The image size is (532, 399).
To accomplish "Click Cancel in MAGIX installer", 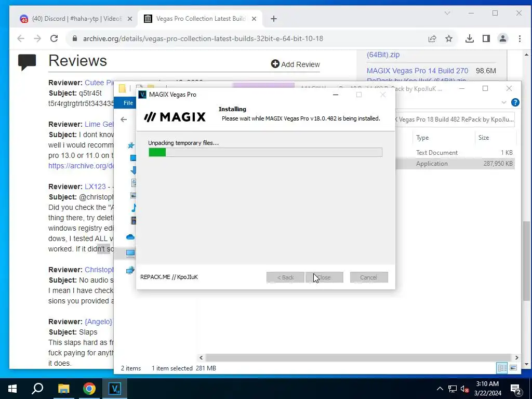I will pyautogui.click(x=369, y=277).
